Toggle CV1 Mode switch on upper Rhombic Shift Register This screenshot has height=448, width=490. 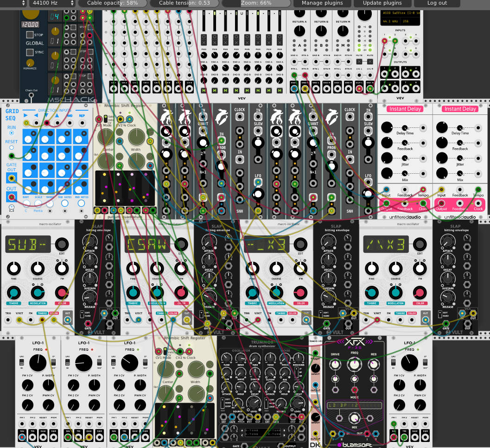pyautogui.click(x=106, y=119)
